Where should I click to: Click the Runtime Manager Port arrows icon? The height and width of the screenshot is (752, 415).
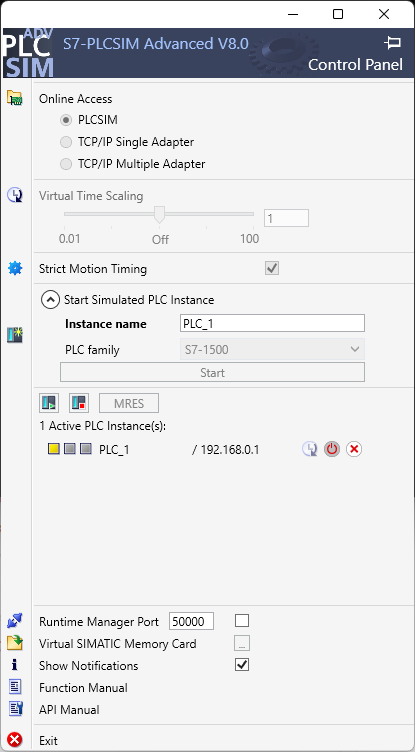[15, 622]
